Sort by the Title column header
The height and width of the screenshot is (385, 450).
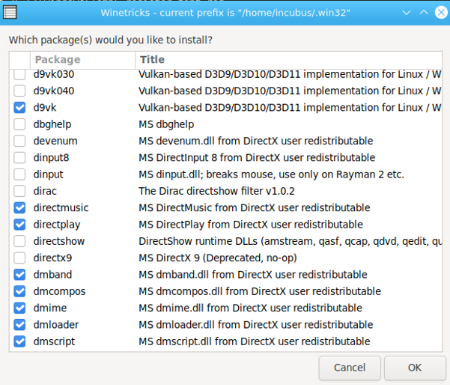click(x=289, y=60)
